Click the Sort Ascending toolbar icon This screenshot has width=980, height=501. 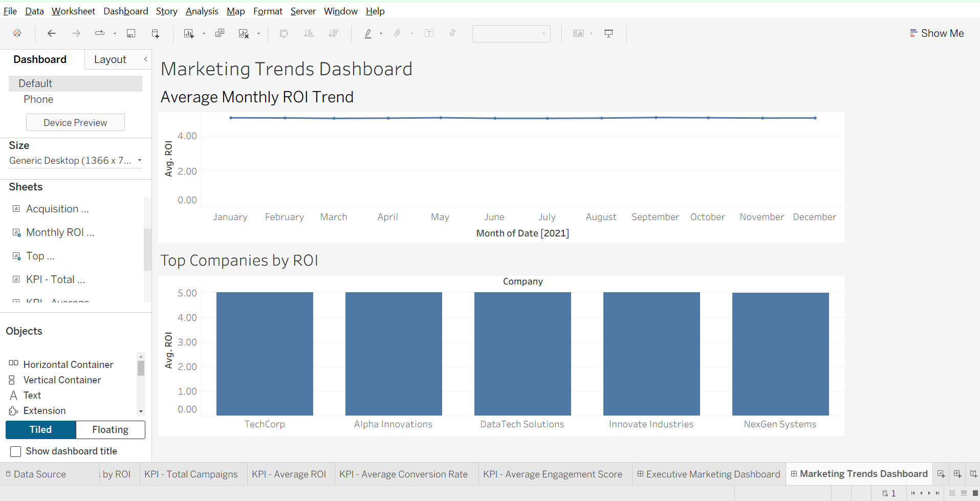point(309,33)
